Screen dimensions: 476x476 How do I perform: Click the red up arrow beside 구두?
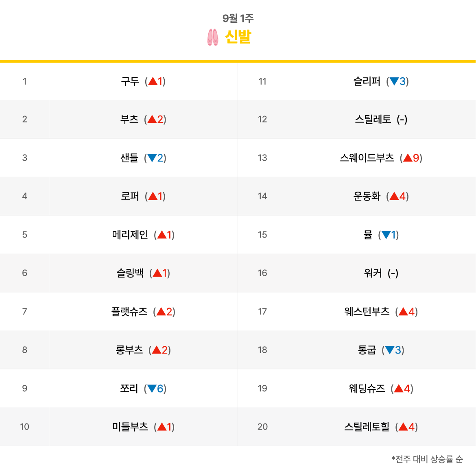[x=153, y=81]
